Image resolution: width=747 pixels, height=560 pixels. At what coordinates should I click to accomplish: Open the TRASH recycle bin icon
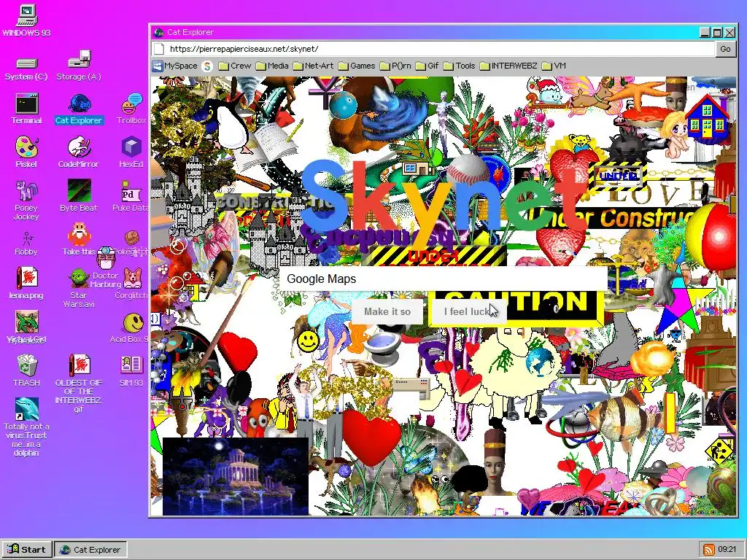pos(26,370)
